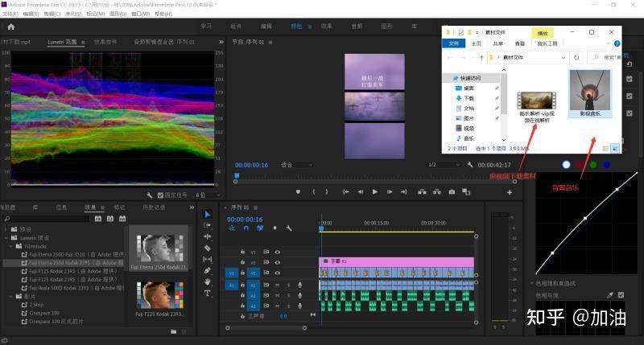Show overflow tabs in Effects panel group
This screenshot has width=644, height=345.
point(192,207)
